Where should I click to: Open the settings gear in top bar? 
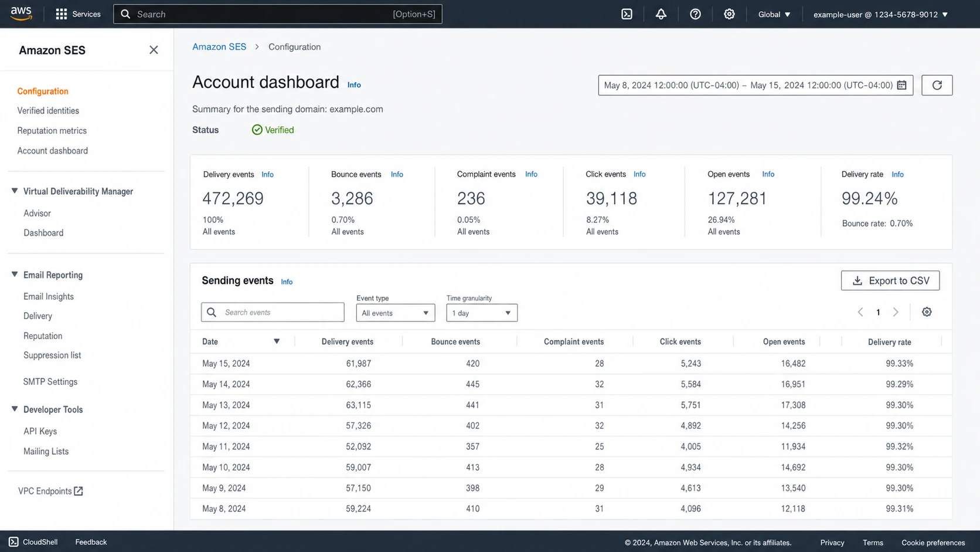(729, 14)
